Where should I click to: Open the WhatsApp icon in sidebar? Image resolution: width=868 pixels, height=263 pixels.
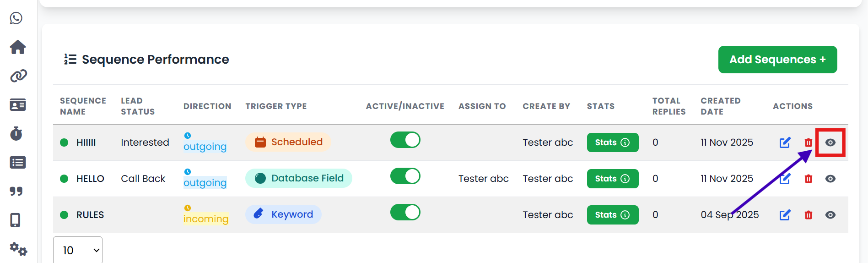pos(16,18)
